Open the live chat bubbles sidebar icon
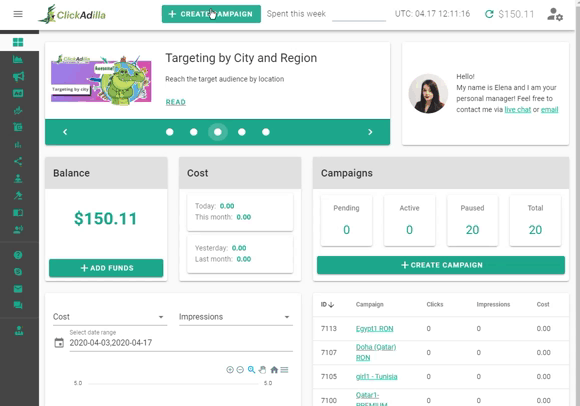The width and height of the screenshot is (580, 406). (18, 305)
